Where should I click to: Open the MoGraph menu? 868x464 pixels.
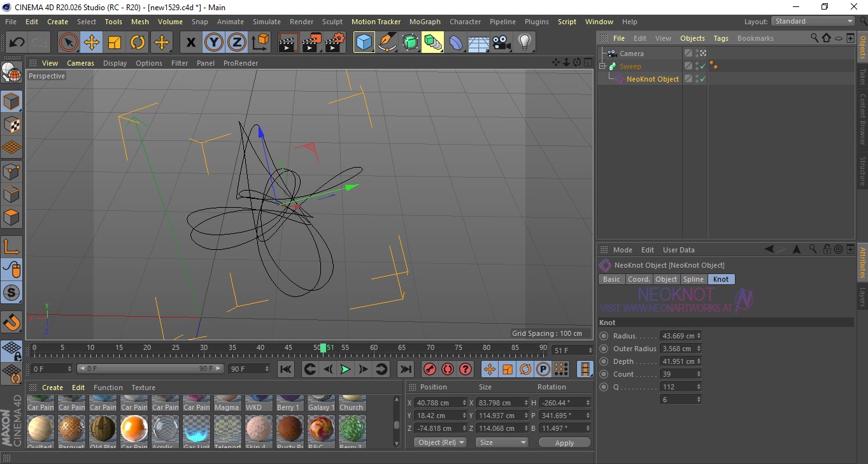click(425, 22)
